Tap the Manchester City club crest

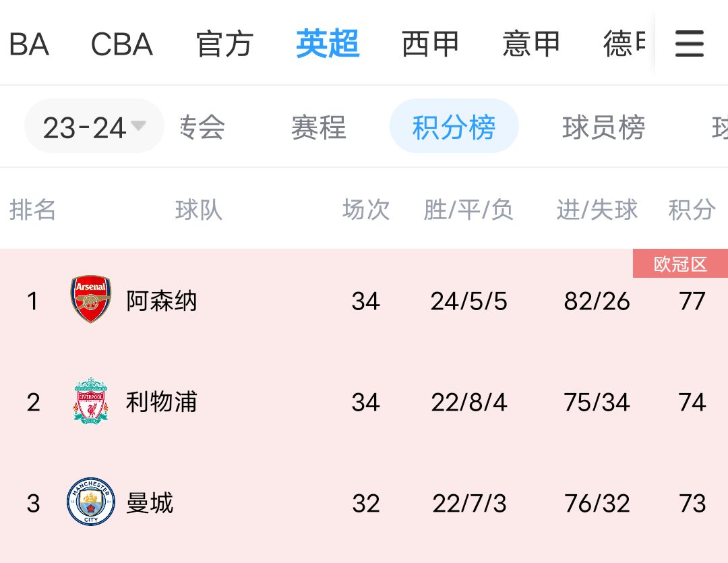point(91,502)
